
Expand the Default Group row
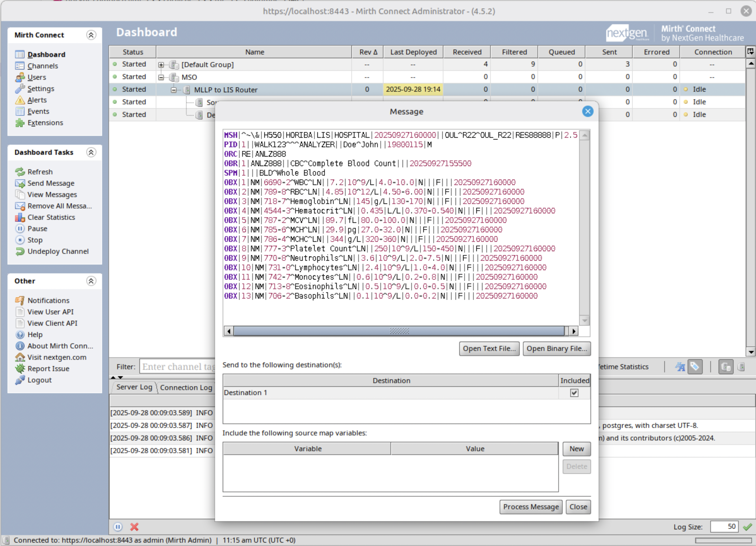[161, 64]
